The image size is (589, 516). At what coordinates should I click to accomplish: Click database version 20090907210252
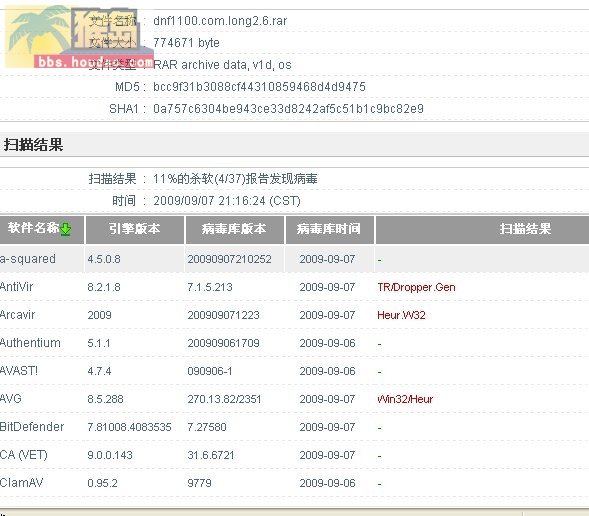[x=230, y=259]
